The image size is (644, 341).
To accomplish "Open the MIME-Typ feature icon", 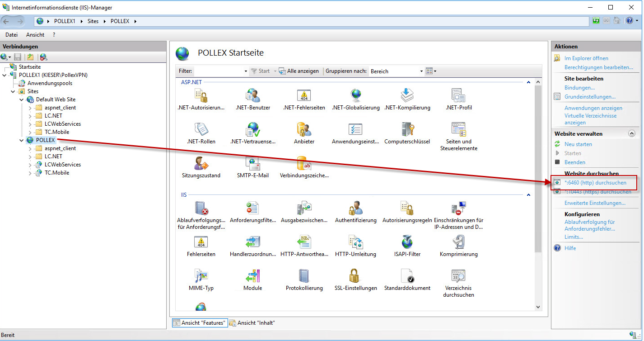I will coord(201,276).
